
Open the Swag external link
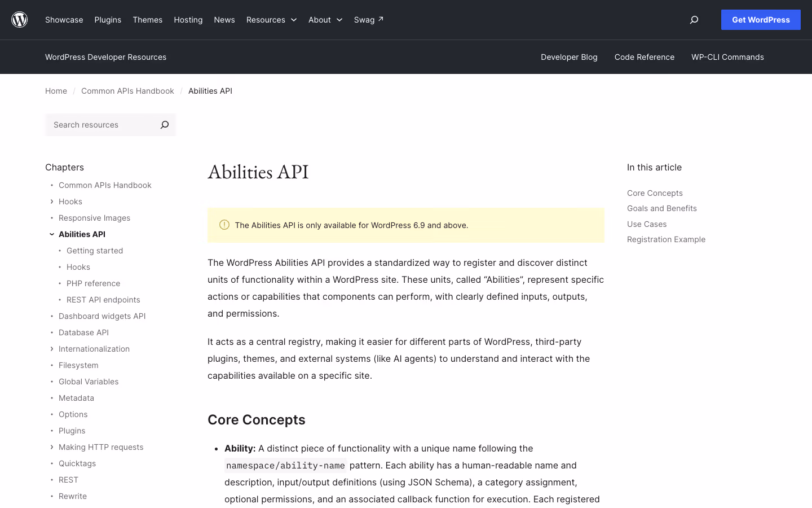pos(369,20)
